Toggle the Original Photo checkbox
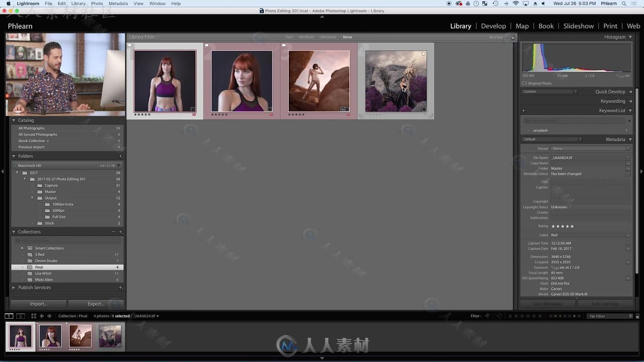This screenshot has height=362, width=644. [524, 83]
